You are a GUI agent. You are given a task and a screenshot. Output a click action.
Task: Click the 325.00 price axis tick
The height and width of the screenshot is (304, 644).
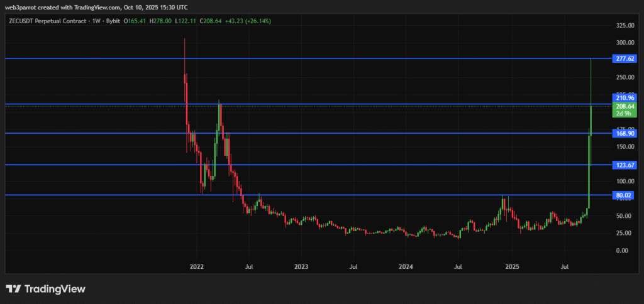click(625, 26)
